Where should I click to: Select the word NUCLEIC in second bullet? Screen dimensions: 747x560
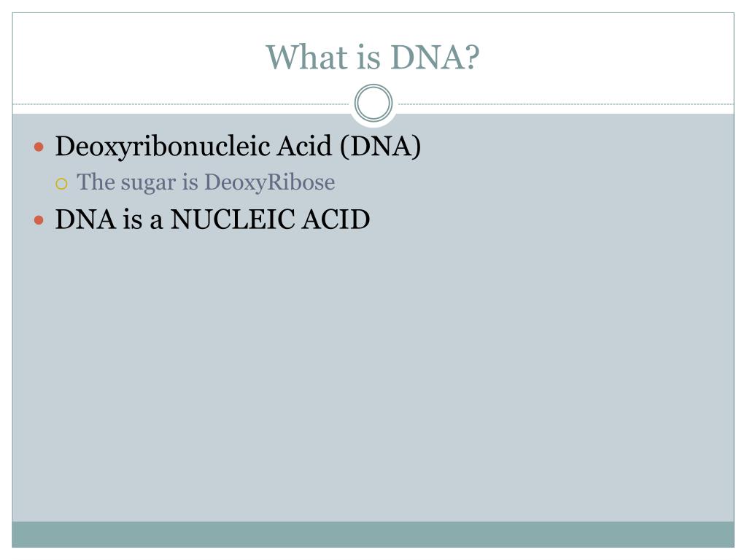pos(233,219)
